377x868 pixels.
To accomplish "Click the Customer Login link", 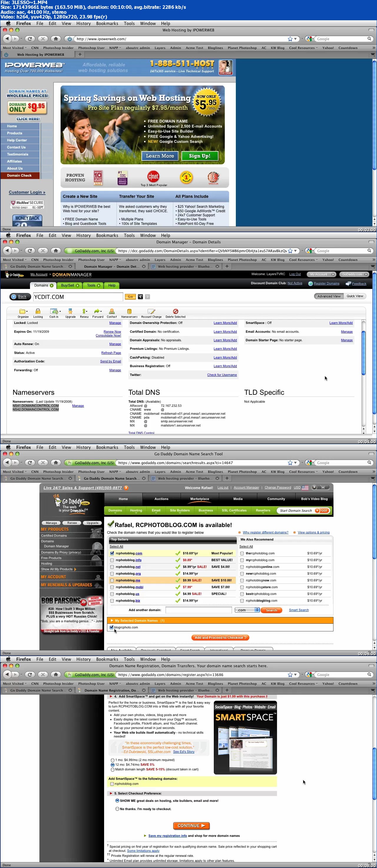I will point(27,193).
